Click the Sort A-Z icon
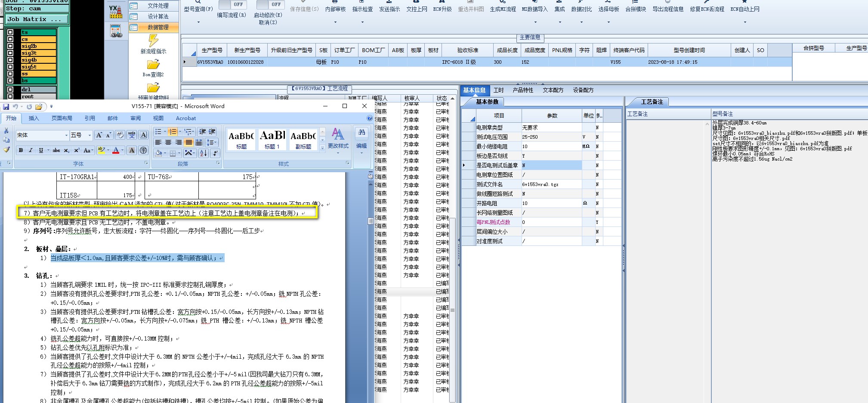This screenshot has height=403, width=868. coord(204,153)
